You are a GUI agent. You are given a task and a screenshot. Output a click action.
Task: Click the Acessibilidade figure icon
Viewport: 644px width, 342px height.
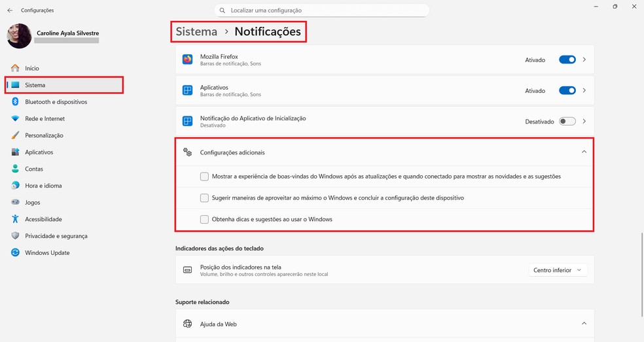tap(15, 219)
